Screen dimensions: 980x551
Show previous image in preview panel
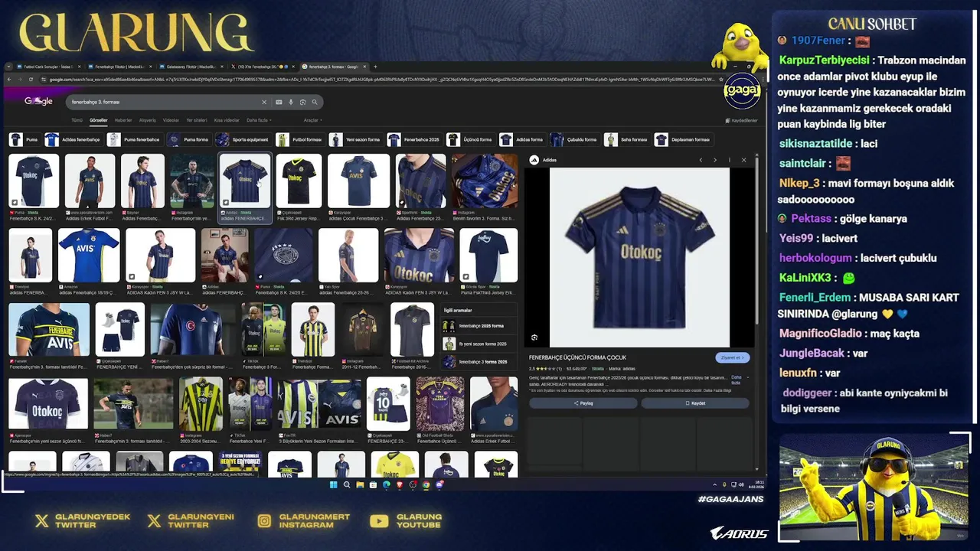click(701, 160)
